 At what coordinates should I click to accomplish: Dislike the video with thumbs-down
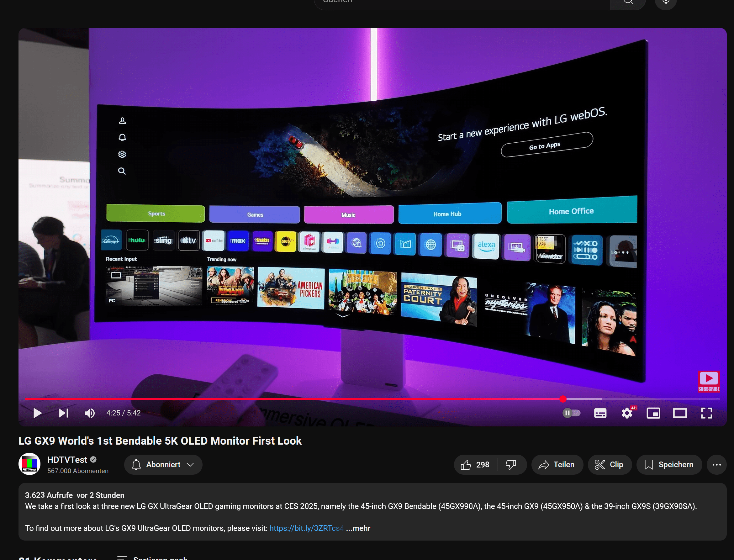point(511,464)
